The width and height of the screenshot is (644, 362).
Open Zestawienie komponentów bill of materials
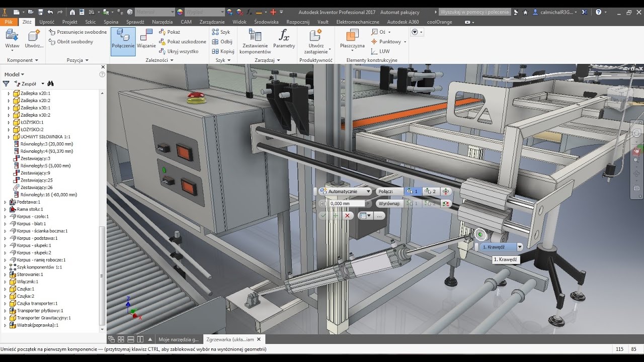(255, 41)
